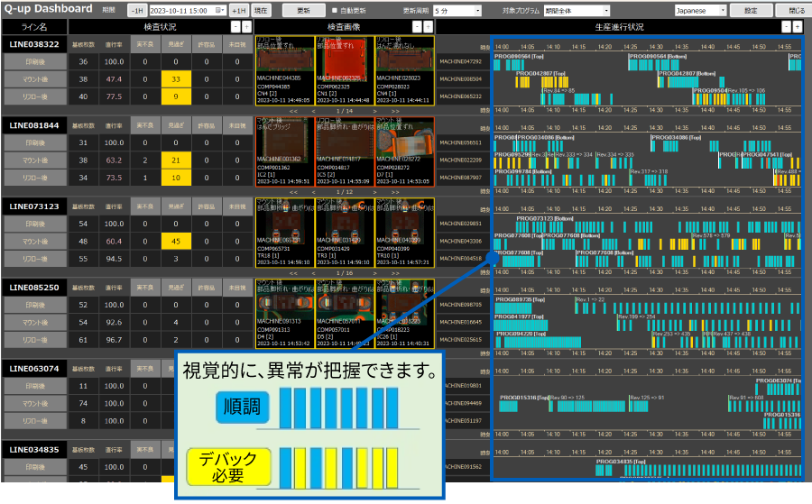
Task: Click yellow 見過ぎ cell showing 45
Action: [176, 241]
